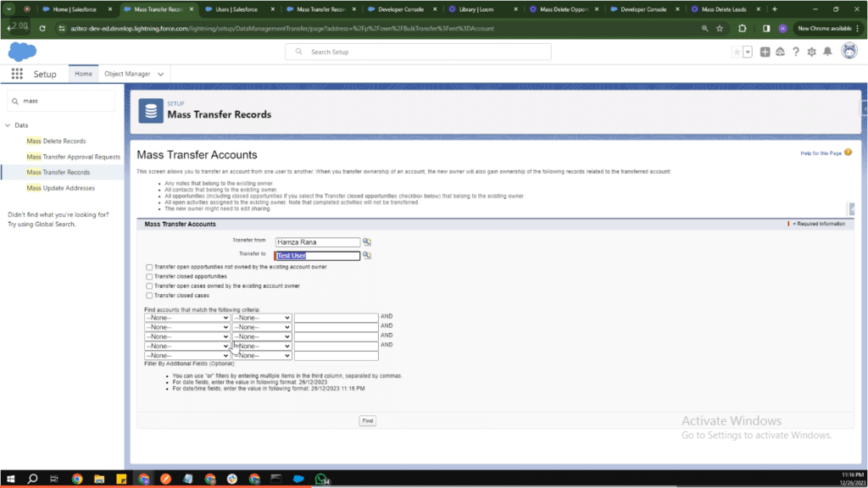The width and height of the screenshot is (868, 488).
Task: Open the favorites list dropdown arrow
Action: click(748, 52)
